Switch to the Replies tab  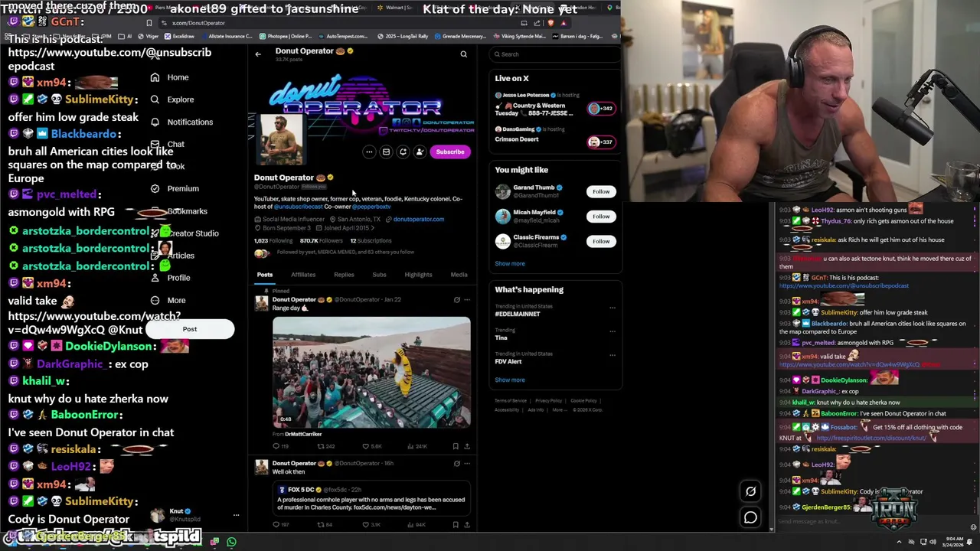[344, 275]
